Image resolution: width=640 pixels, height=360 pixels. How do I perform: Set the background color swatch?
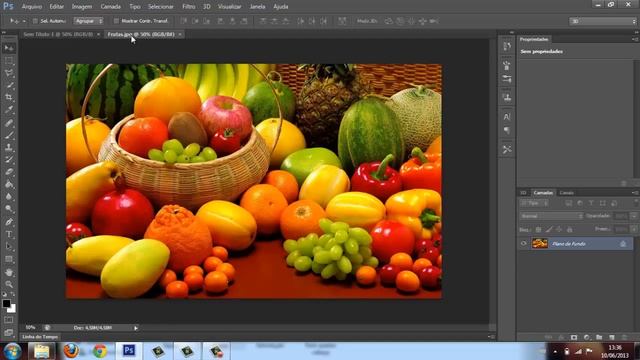pos(12,309)
